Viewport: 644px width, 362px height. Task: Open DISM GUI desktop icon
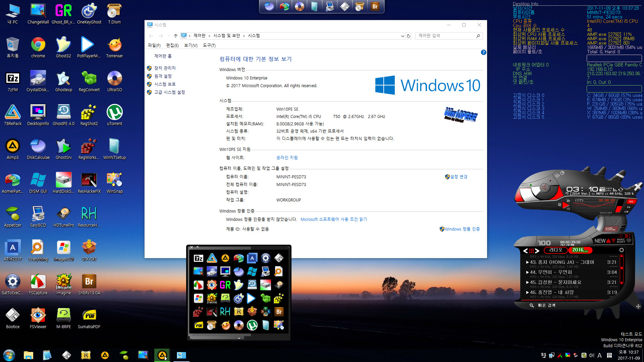[x=38, y=183]
